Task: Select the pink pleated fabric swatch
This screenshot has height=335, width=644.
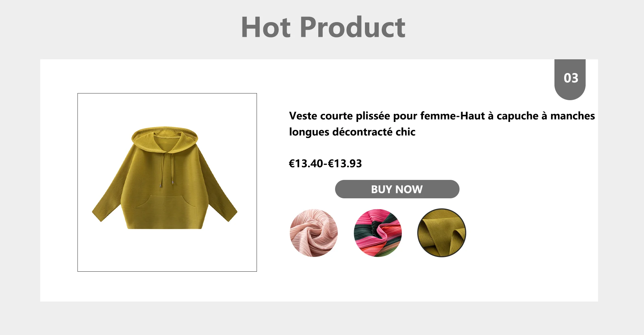Action: coord(314,233)
